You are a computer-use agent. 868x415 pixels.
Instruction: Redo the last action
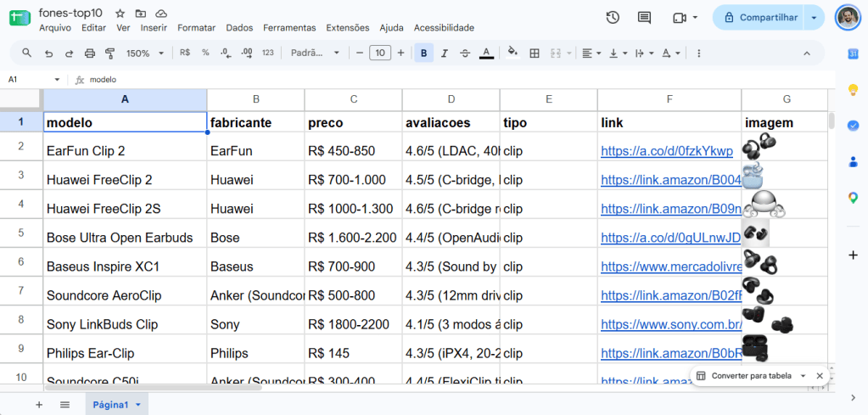[x=70, y=53]
